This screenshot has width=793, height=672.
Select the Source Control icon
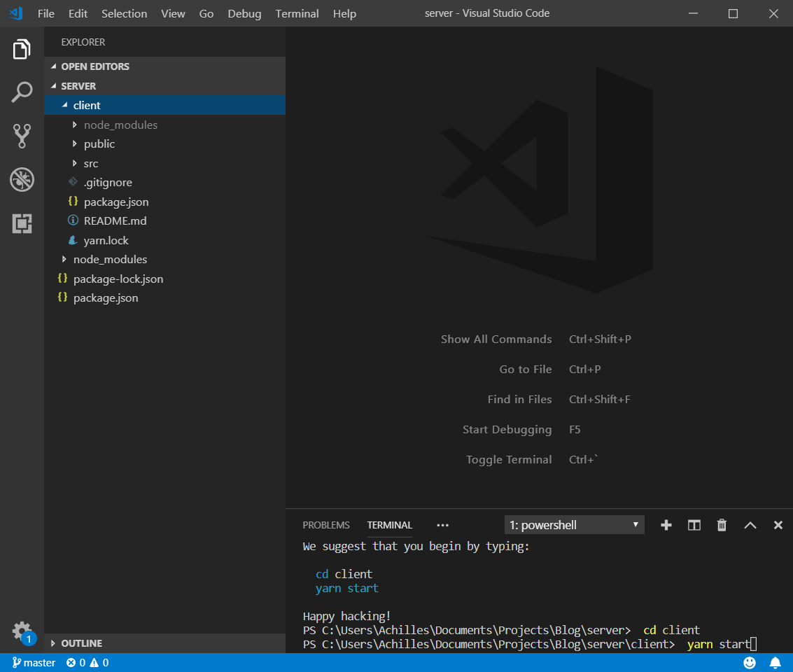pyautogui.click(x=22, y=136)
